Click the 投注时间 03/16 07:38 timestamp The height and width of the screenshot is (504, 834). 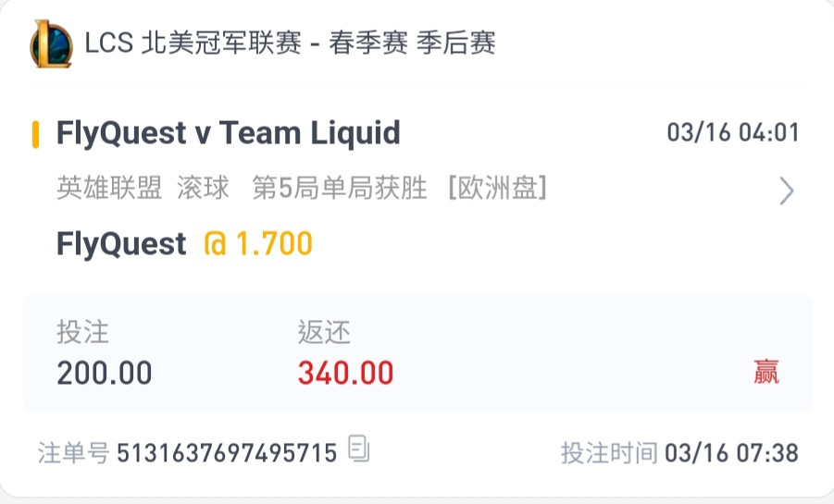coord(679,453)
